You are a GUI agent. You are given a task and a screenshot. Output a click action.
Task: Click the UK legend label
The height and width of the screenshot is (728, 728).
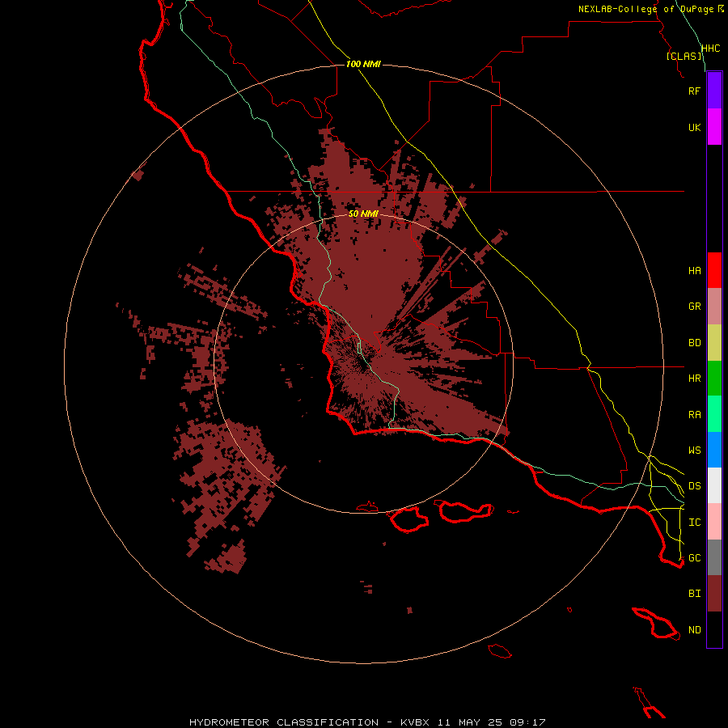click(x=694, y=127)
